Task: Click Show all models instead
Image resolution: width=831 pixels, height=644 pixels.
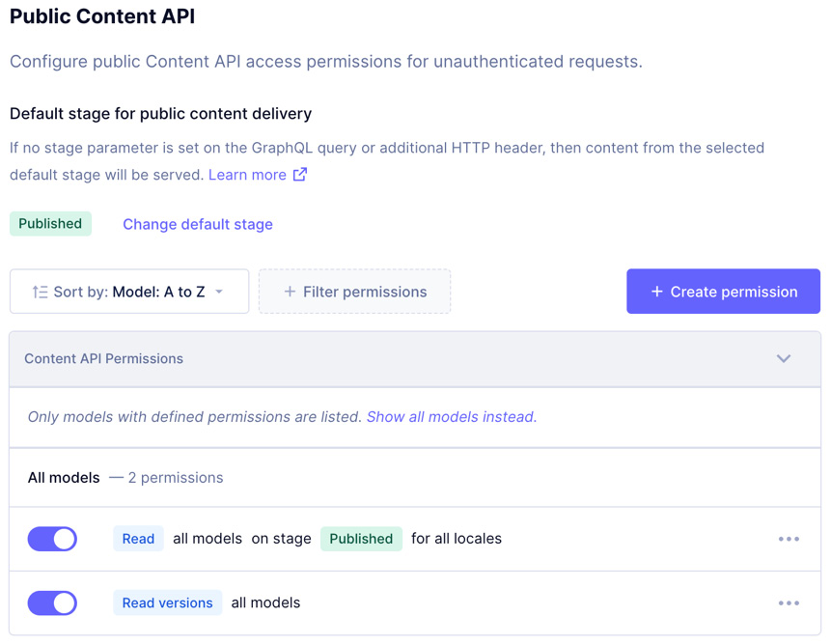Action: point(450,415)
